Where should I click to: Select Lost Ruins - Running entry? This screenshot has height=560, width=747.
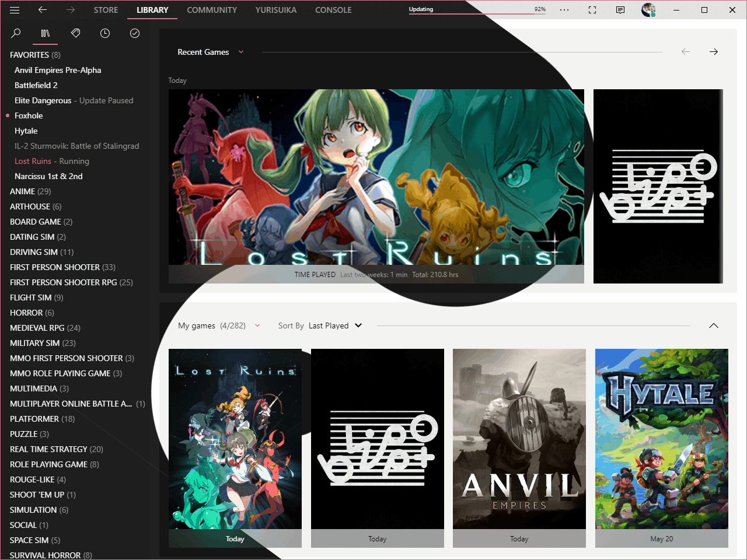coord(52,161)
